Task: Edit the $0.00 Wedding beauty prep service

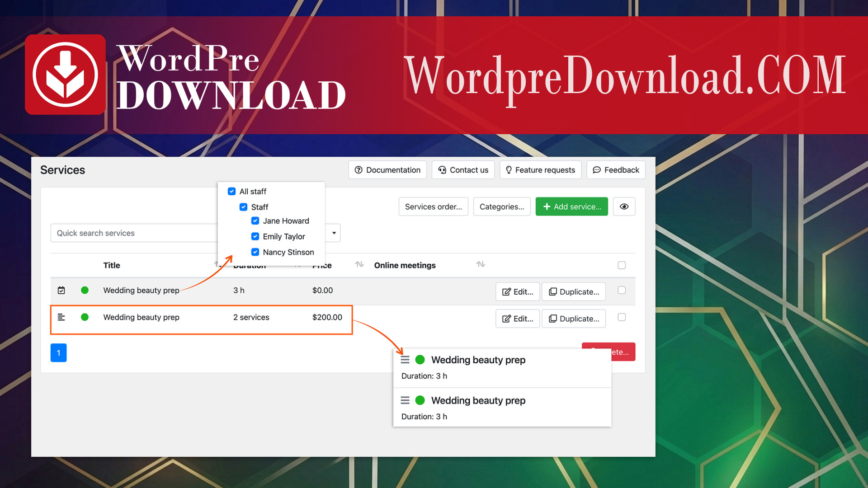Action: click(x=518, y=292)
